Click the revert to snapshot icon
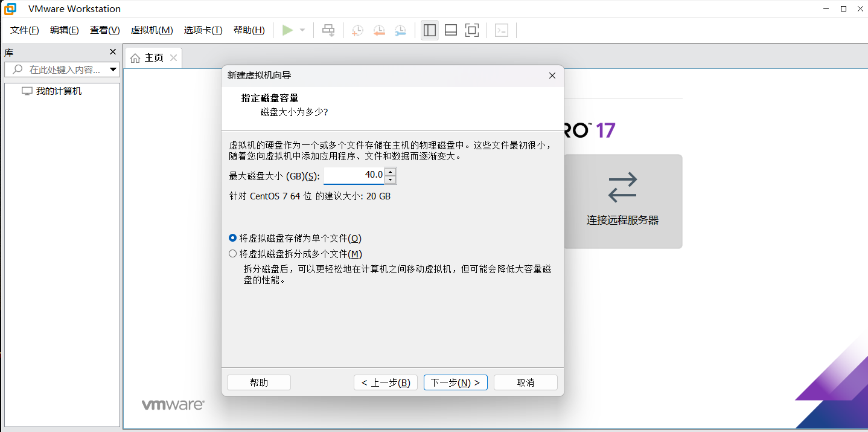868x432 pixels. pyautogui.click(x=379, y=30)
